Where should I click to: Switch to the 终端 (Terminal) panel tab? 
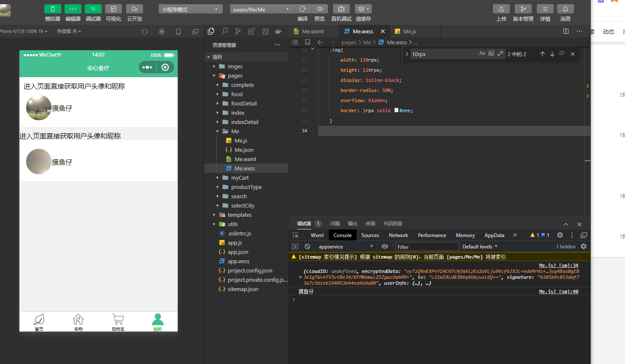[370, 224]
